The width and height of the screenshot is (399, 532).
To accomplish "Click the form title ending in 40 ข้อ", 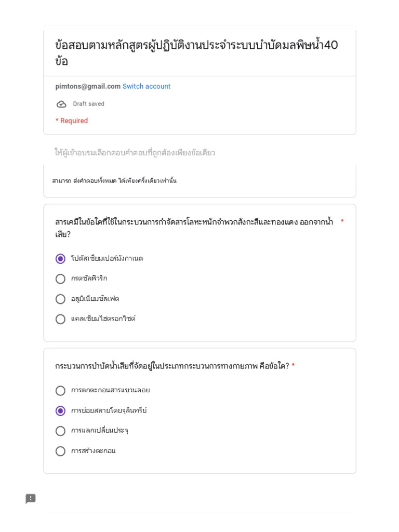I will [x=196, y=52].
